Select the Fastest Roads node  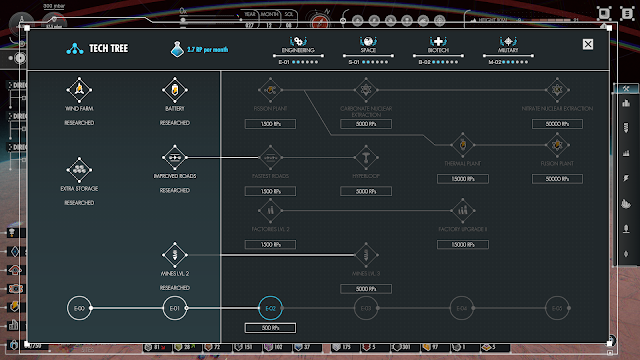(270, 157)
